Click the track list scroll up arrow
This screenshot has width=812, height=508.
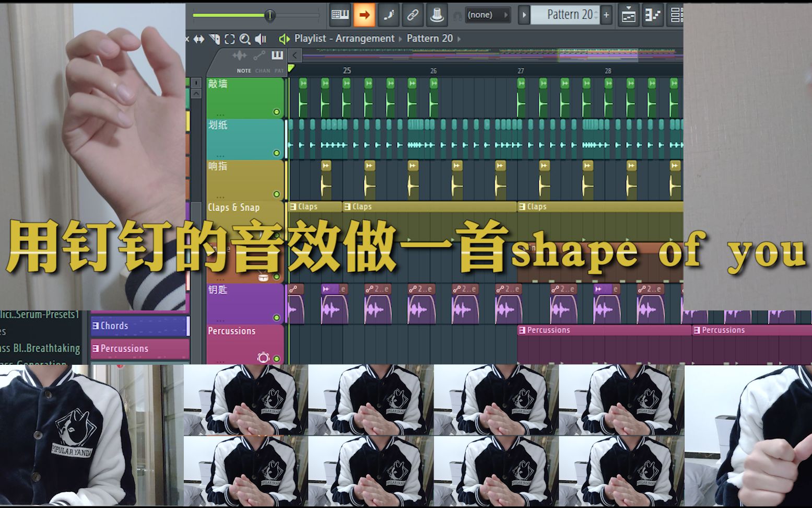196,94
